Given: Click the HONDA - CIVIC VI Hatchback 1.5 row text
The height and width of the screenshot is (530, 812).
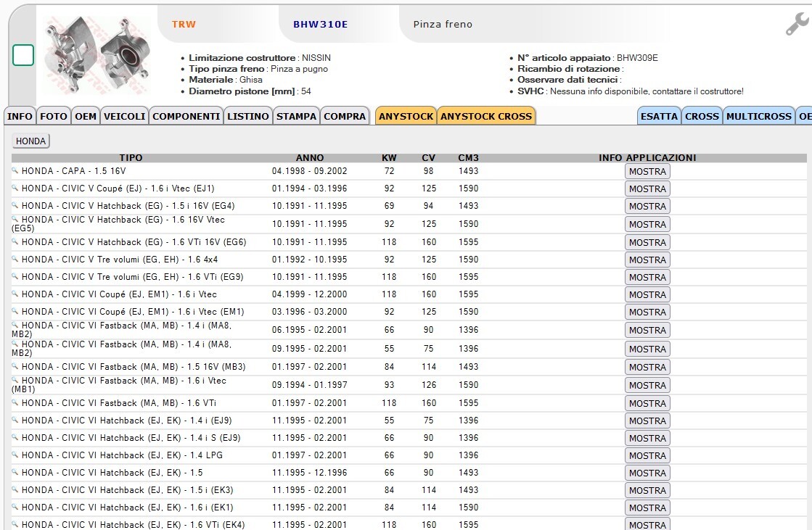Looking at the screenshot, I should [x=112, y=473].
